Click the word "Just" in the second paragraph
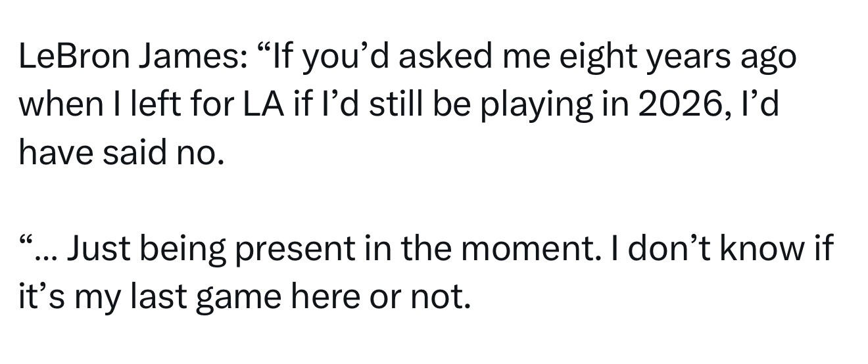This screenshot has height=364, width=868. [x=94, y=249]
